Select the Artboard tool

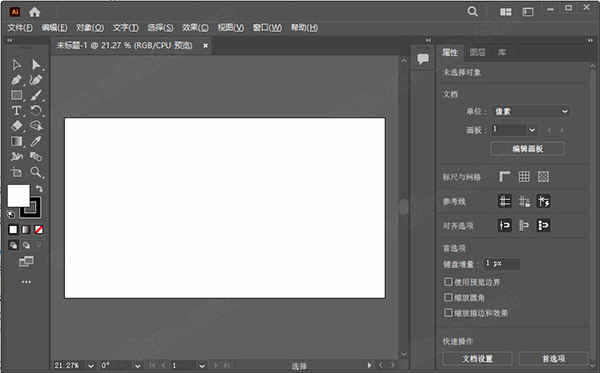tap(16, 172)
